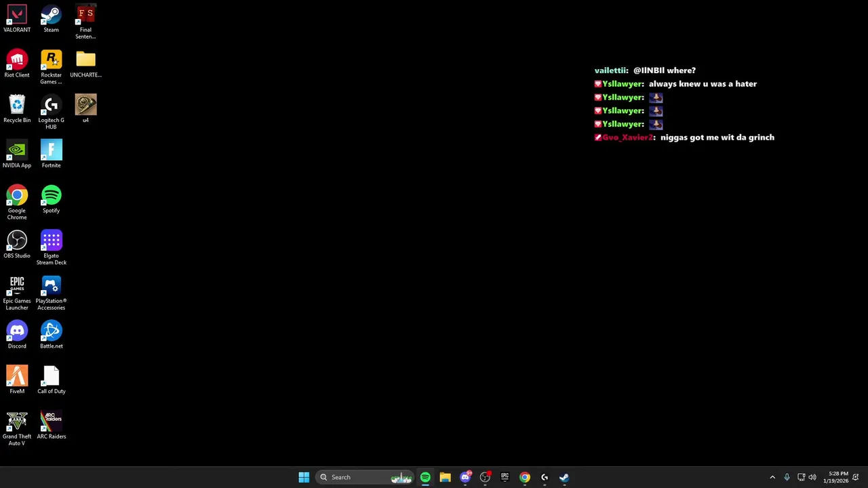Select the Final Sentence desktop icon

85,22
